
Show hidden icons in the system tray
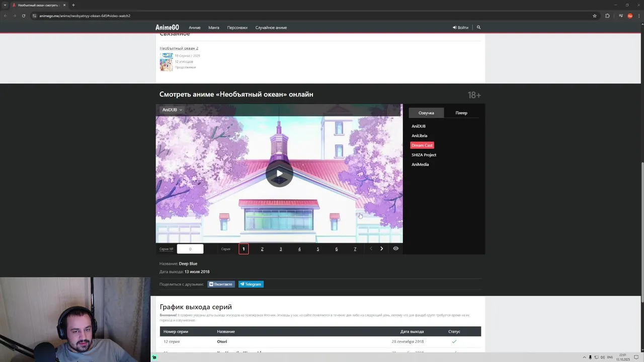click(x=585, y=357)
